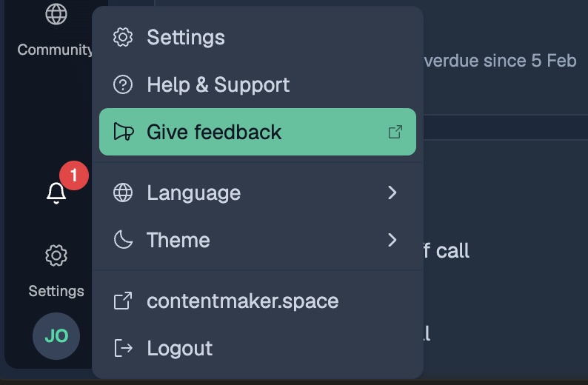Click the external-link icon on Give feedback row
588x385 pixels.
[x=395, y=132]
